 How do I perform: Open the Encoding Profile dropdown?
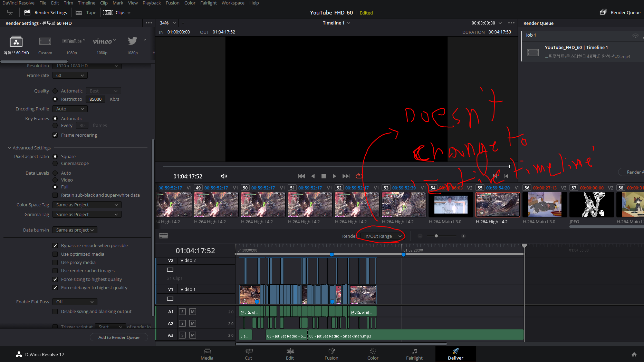[70, 109]
